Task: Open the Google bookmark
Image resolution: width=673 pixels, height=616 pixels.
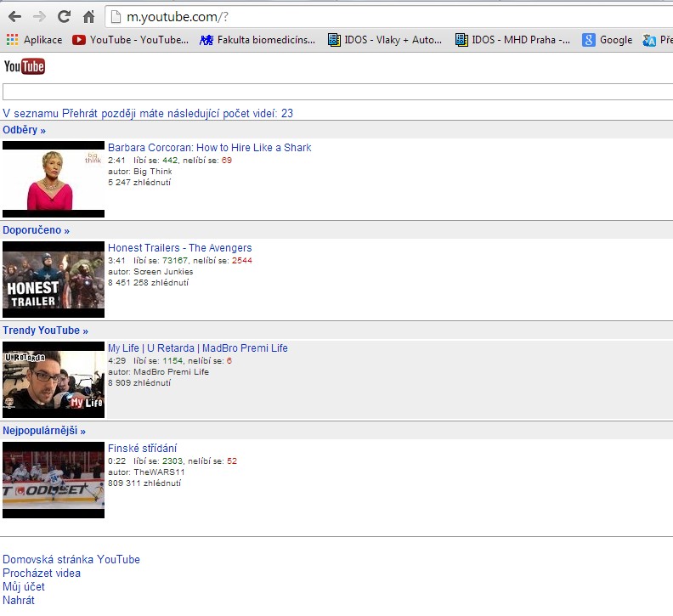Action: [x=607, y=40]
